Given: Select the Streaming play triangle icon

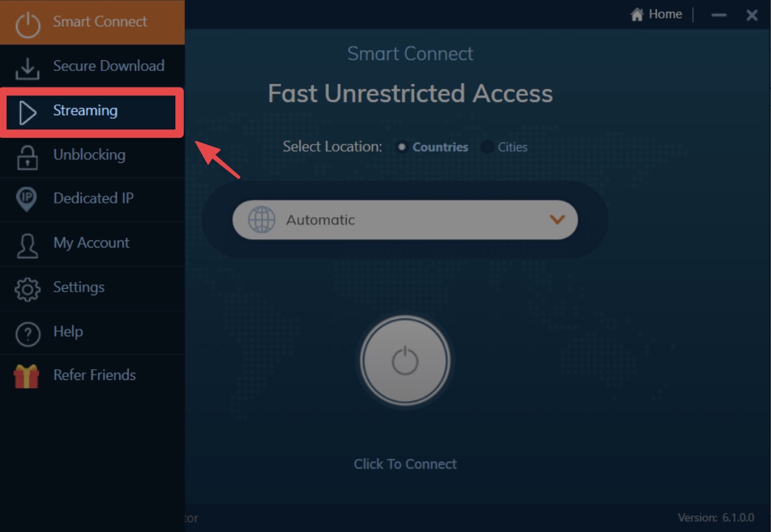Looking at the screenshot, I should (27, 113).
